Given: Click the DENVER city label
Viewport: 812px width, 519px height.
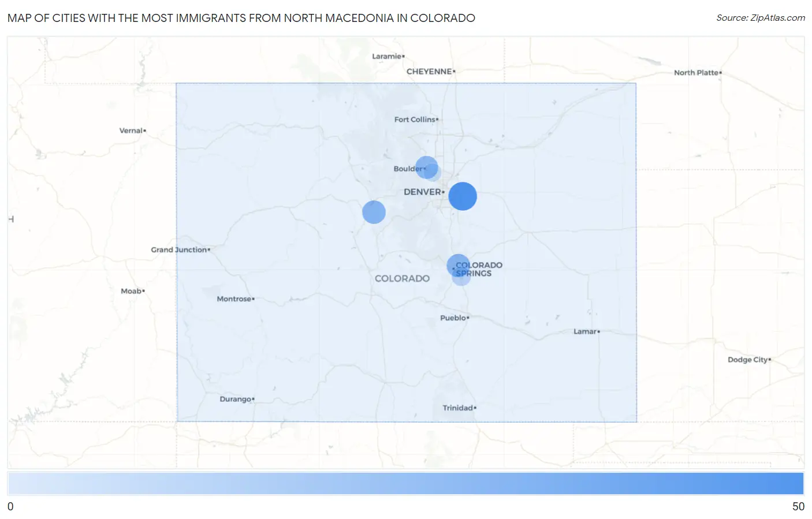Looking at the screenshot, I should coord(422,192).
